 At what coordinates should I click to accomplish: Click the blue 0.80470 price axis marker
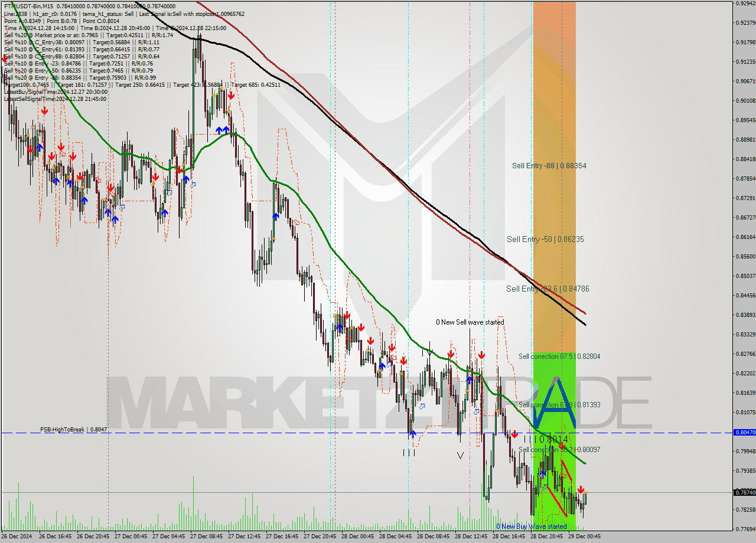point(745,433)
